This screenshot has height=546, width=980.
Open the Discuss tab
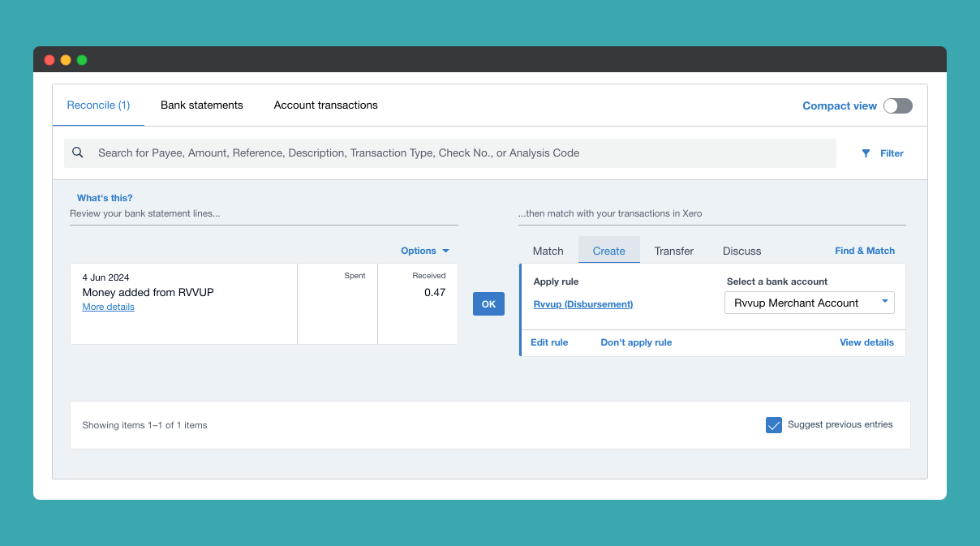[741, 251]
